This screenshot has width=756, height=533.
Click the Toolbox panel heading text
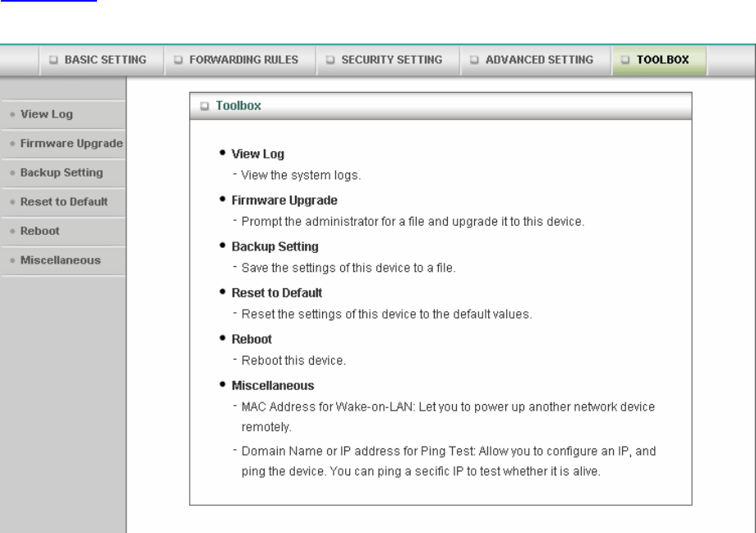(x=238, y=106)
